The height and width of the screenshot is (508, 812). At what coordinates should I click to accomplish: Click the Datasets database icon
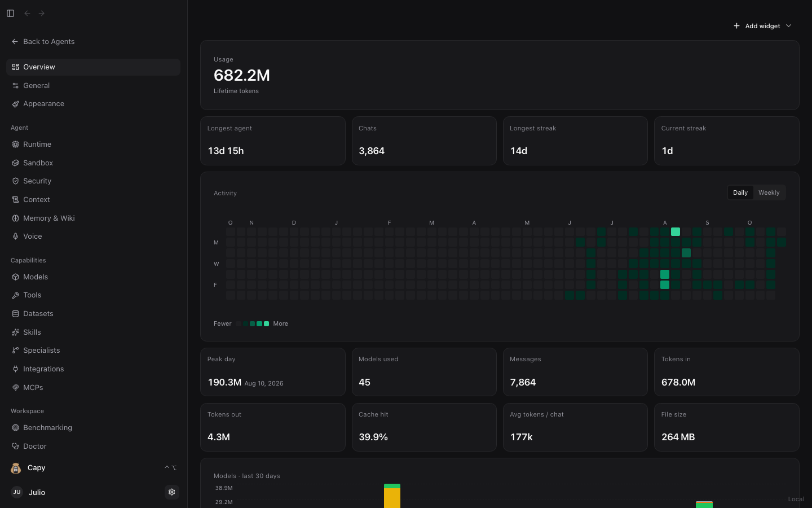pyautogui.click(x=16, y=314)
